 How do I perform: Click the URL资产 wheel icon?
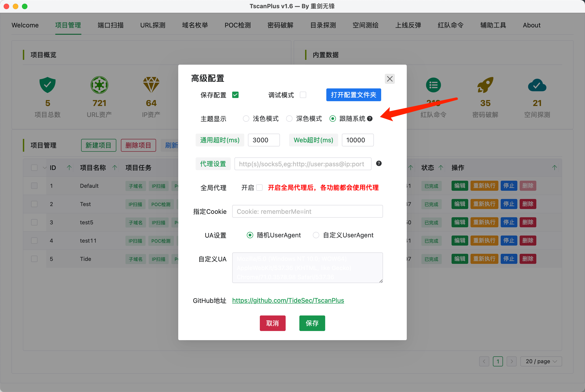[99, 85]
